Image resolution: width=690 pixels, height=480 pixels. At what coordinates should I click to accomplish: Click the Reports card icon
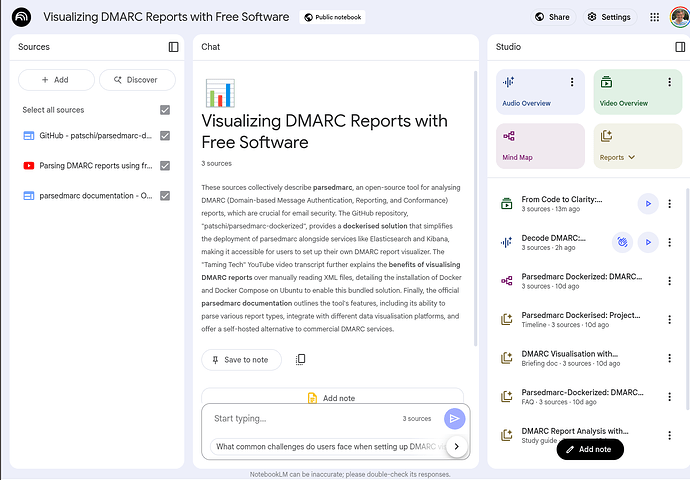(606, 136)
